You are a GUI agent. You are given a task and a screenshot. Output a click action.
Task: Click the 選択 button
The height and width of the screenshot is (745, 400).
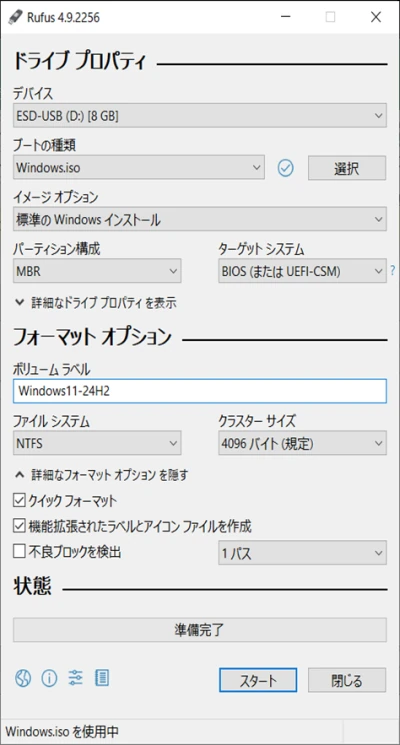point(347,168)
